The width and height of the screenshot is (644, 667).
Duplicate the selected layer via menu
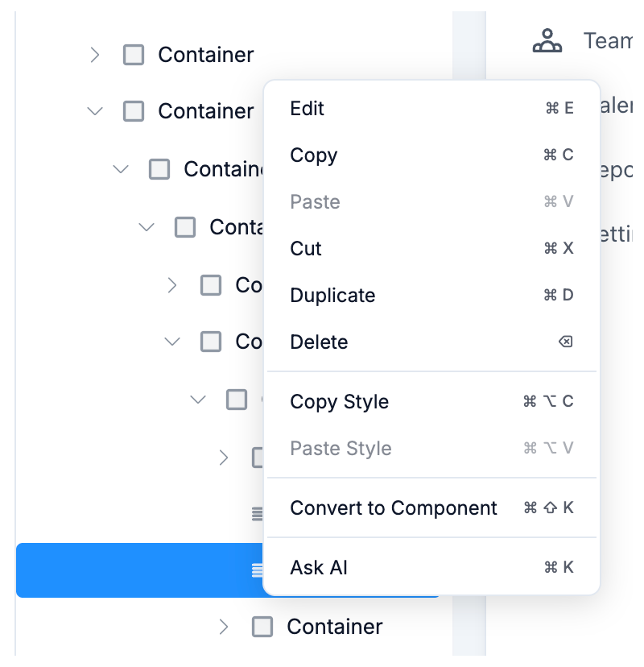(x=332, y=296)
